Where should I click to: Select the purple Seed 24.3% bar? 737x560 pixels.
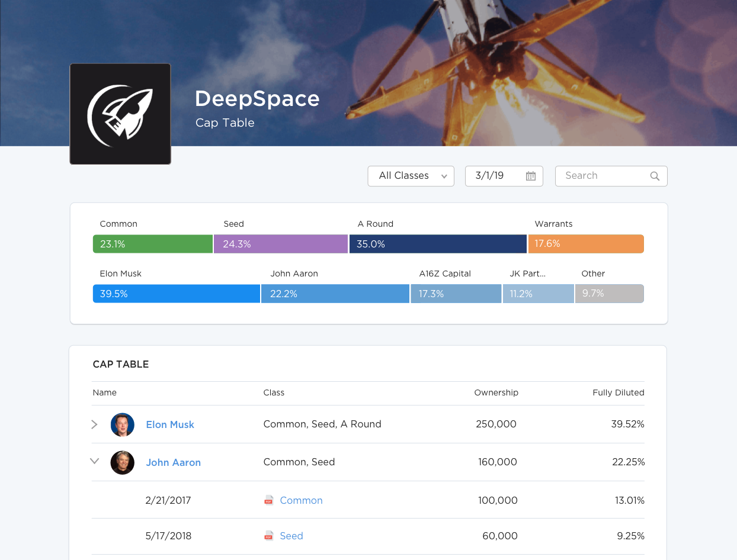point(281,244)
